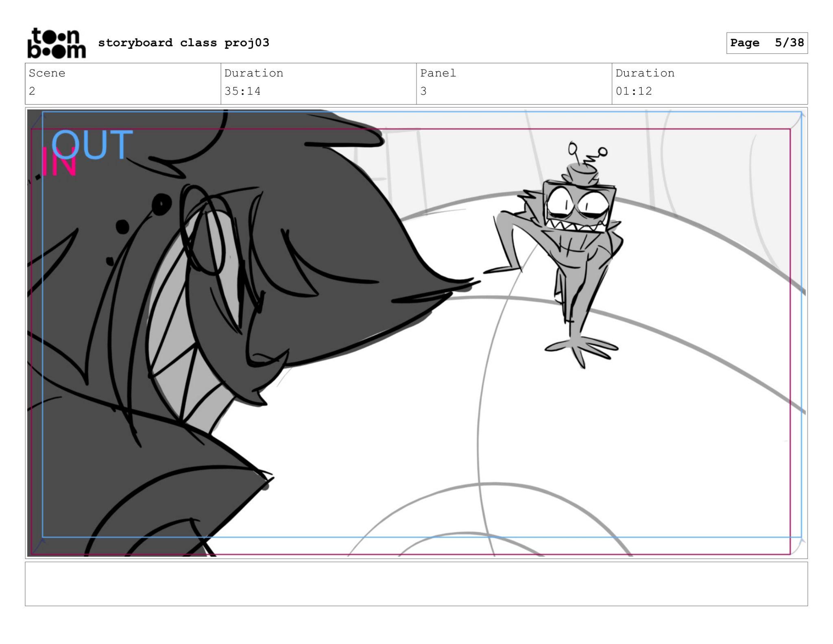The image size is (833, 644).
Task: Click the Toon Boom logo
Action: (x=56, y=43)
